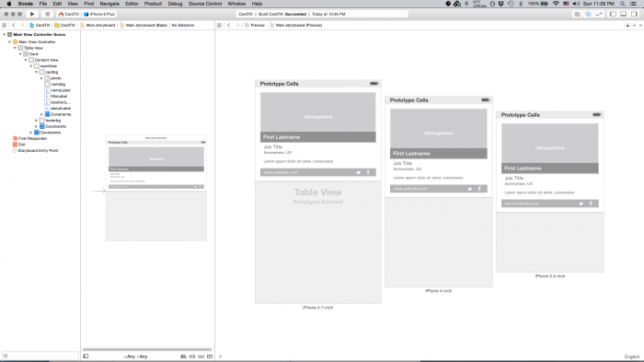Viewport: 644px width, 362px height.
Task: Open Spotlight search in menu bar
Action: click(x=623, y=4)
